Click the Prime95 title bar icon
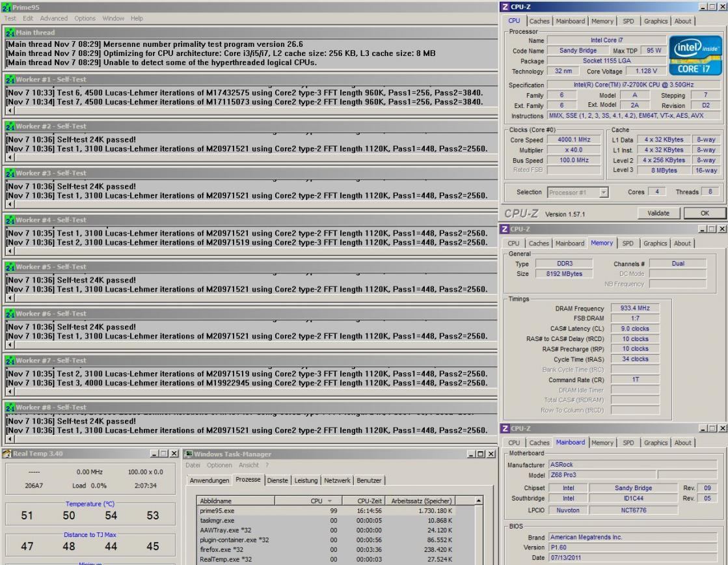 tap(7, 7)
